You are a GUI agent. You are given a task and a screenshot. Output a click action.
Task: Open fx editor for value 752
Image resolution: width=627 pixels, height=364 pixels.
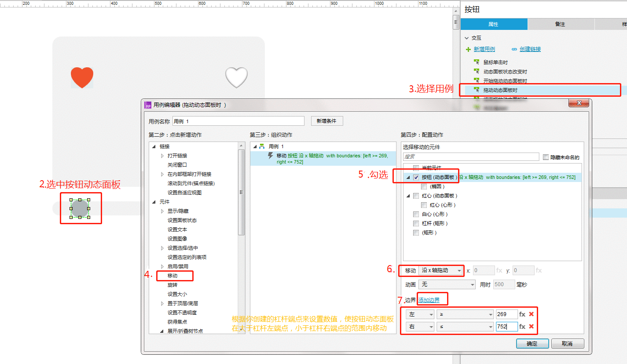pos(522,327)
